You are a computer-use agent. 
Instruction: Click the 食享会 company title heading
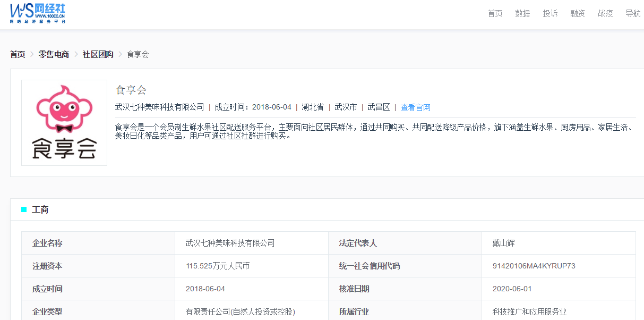point(131,90)
